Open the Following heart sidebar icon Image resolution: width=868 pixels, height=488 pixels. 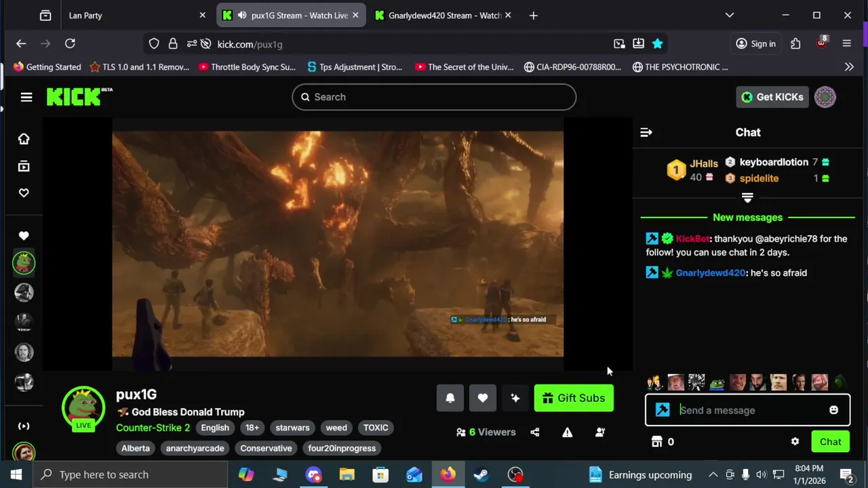click(24, 193)
